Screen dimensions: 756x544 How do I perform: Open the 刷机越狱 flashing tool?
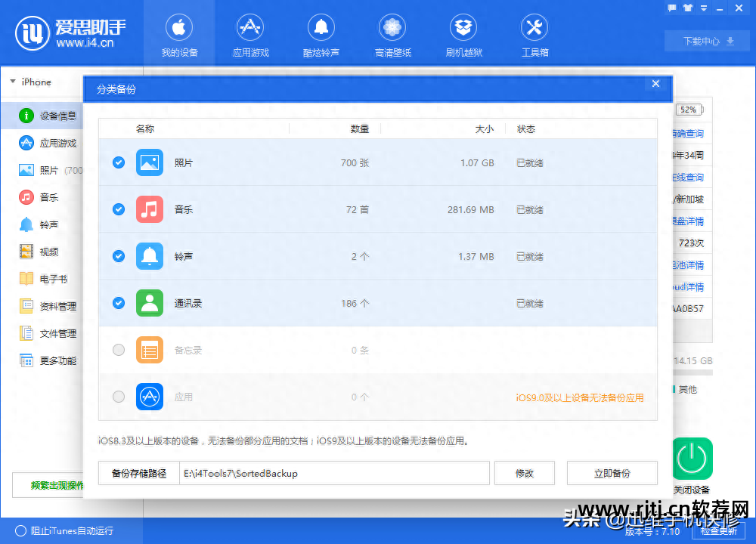(463, 34)
